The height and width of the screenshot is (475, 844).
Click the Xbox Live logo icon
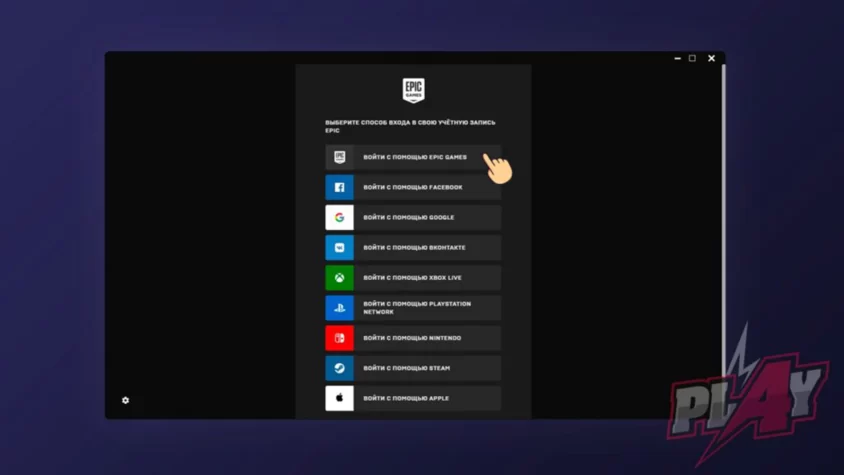(x=339, y=278)
